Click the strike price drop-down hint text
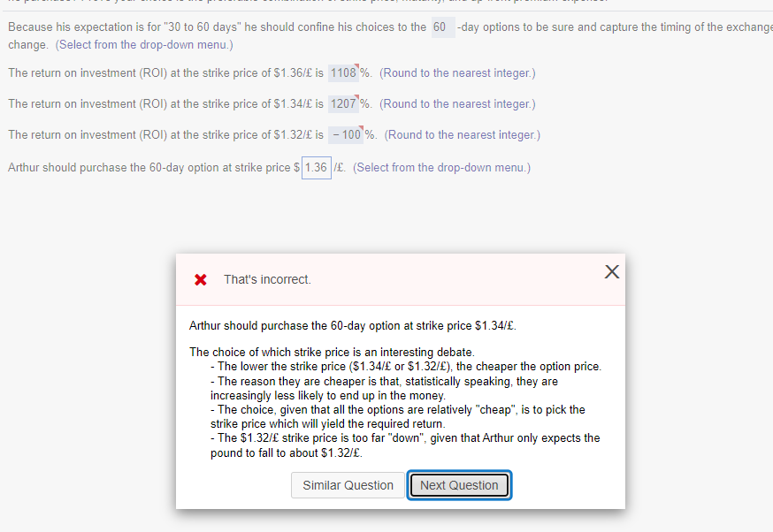Image resolution: width=773 pixels, height=532 pixels. click(x=441, y=168)
